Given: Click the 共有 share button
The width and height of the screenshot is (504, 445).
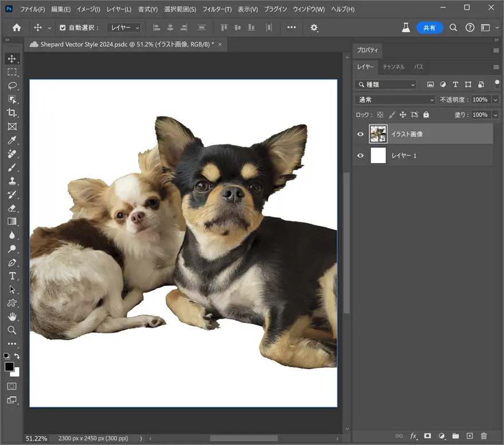Looking at the screenshot, I should click(x=430, y=27).
